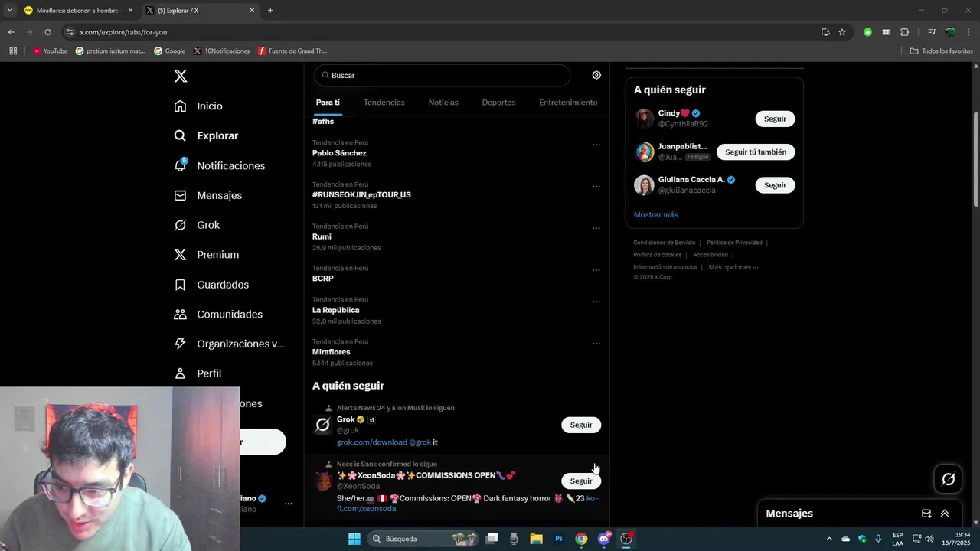
Task: Open Organizaciones verificadas entry
Action: click(x=229, y=344)
